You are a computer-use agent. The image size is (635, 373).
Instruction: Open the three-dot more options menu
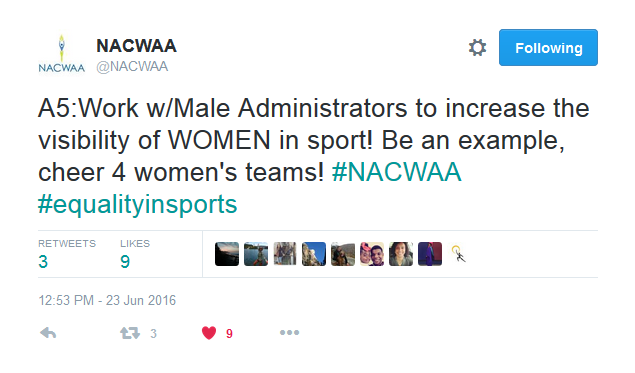pos(289,333)
